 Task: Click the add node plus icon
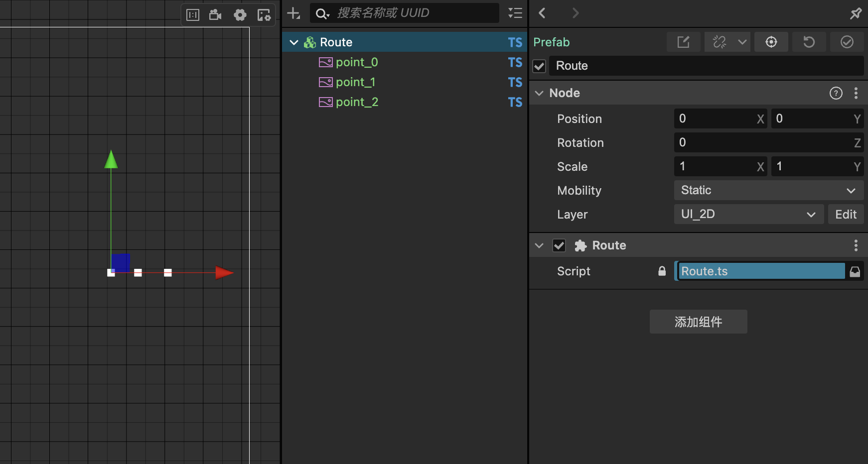click(x=293, y=13)
